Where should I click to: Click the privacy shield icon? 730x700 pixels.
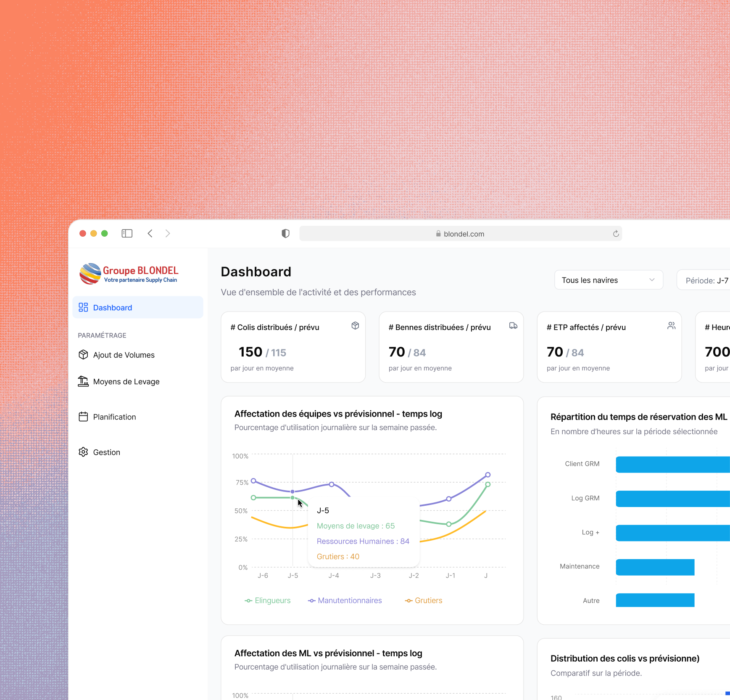click(285, 233)
